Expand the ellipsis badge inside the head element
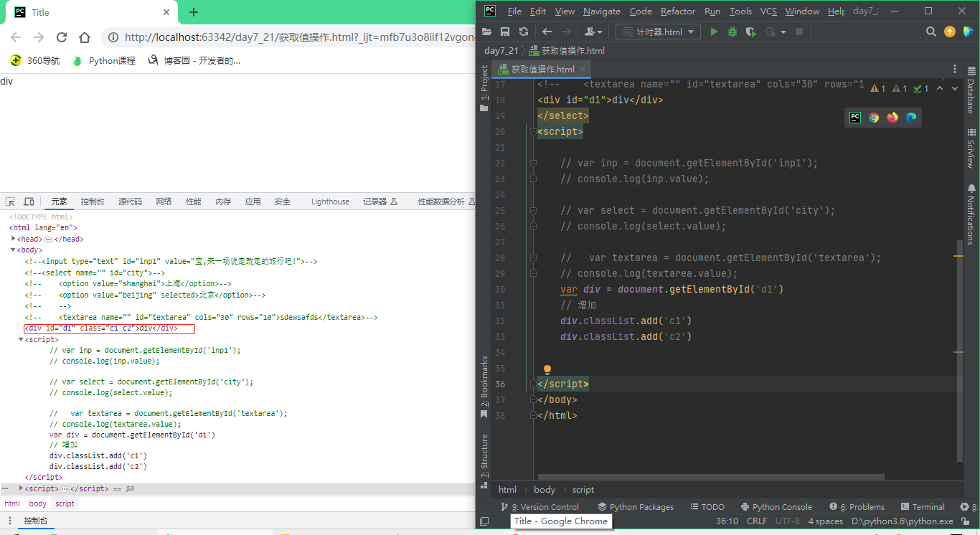 pos(48,239)
